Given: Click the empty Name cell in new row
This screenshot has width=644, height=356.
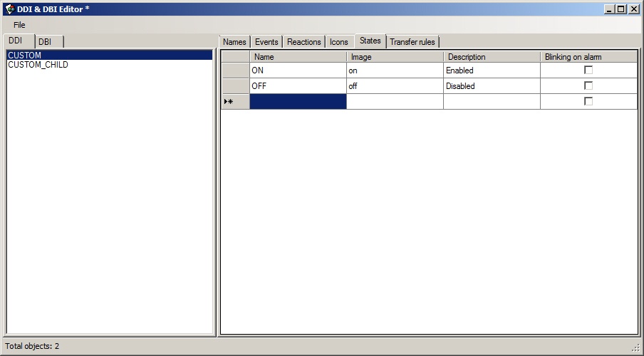Looking at the screenshot, I should pyautogui.click(x=298, y=101).
